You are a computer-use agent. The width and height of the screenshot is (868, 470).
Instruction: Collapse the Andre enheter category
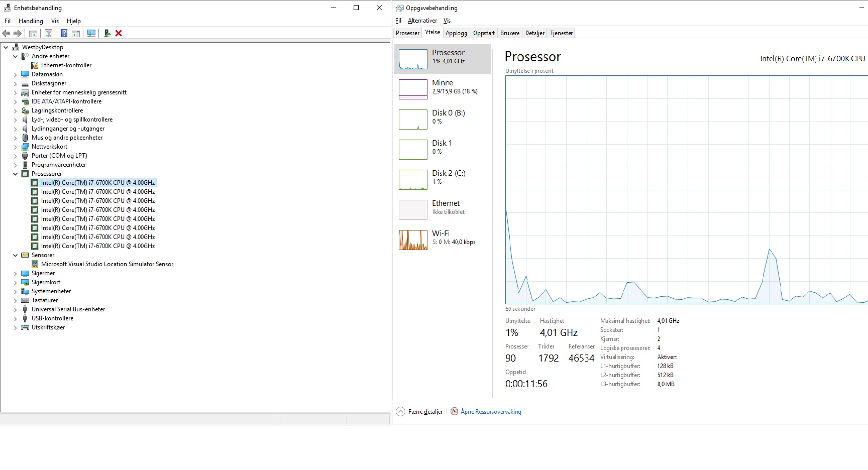(x=16, y=56)
